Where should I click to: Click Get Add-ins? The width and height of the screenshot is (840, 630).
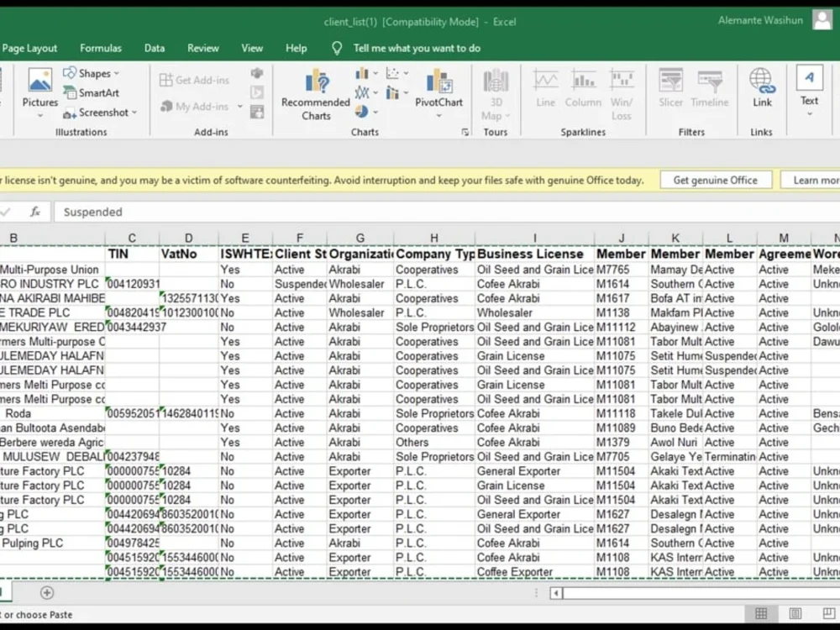point(195,80)
